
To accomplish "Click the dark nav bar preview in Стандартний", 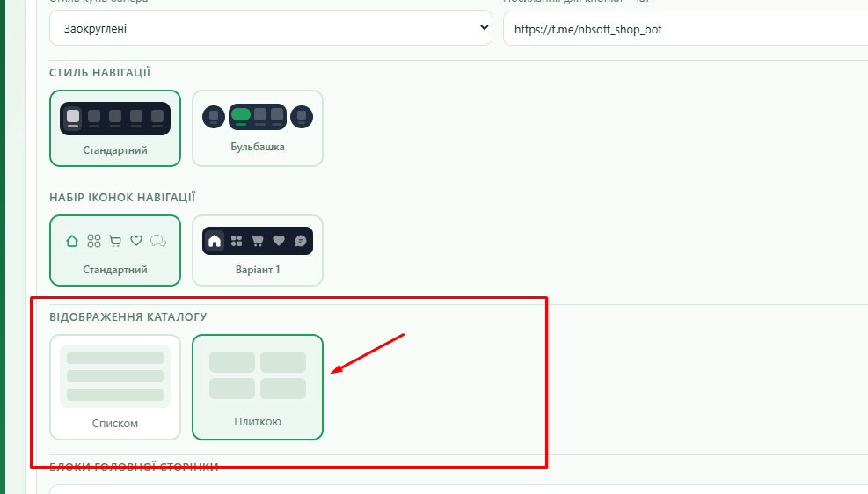I will (x=115, y=119).
